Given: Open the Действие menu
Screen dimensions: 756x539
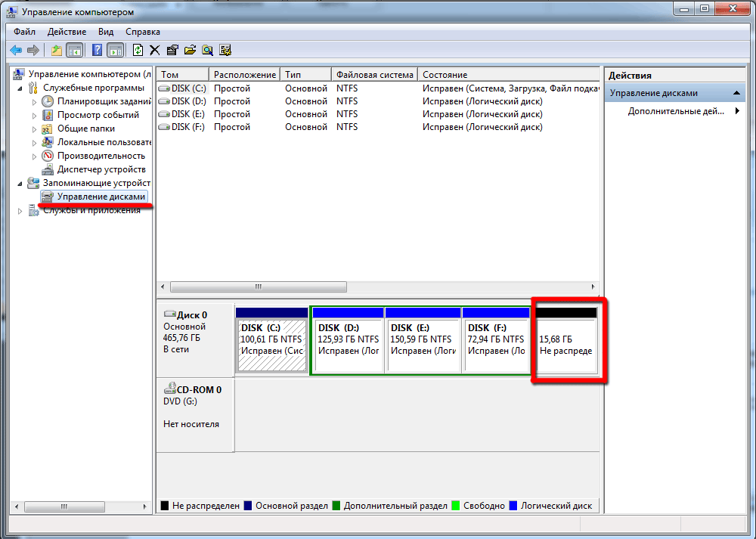Looking at the screenshot, I should pyautogui.click(x=67, y=32).
